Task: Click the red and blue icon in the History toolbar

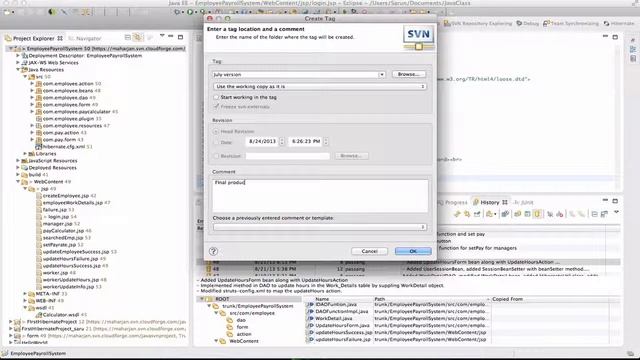Action: [560, 213]
